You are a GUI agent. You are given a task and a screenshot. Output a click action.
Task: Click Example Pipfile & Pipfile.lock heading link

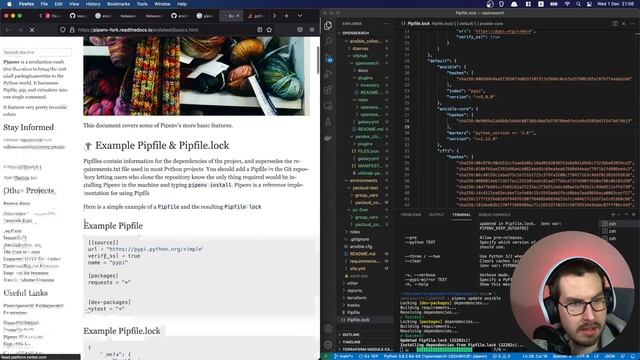162,145
